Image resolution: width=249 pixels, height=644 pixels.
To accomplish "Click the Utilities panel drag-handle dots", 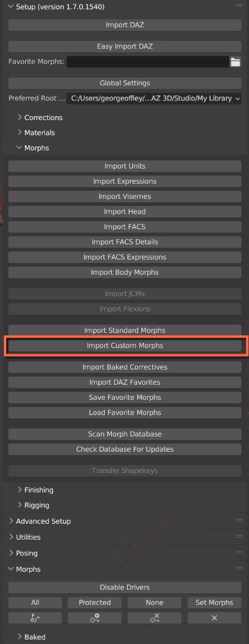I will (239, 537).
